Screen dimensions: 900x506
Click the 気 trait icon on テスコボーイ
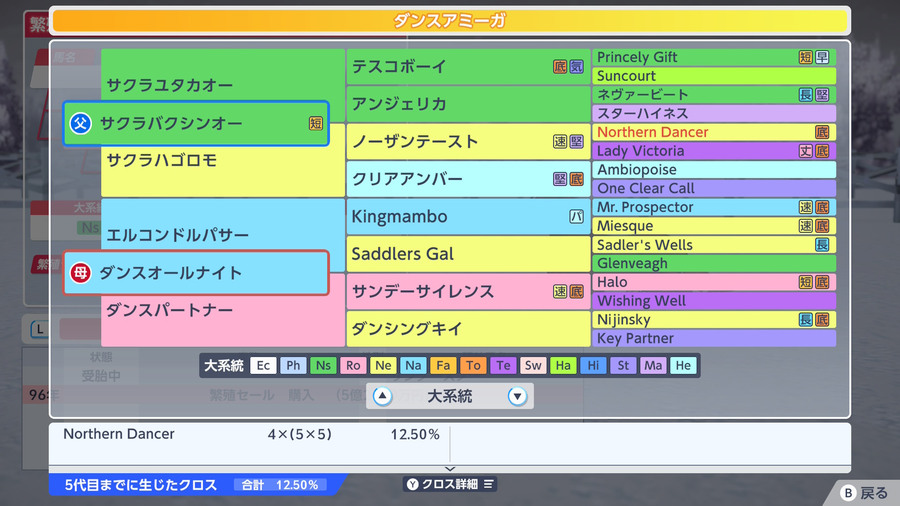[576, 67]
